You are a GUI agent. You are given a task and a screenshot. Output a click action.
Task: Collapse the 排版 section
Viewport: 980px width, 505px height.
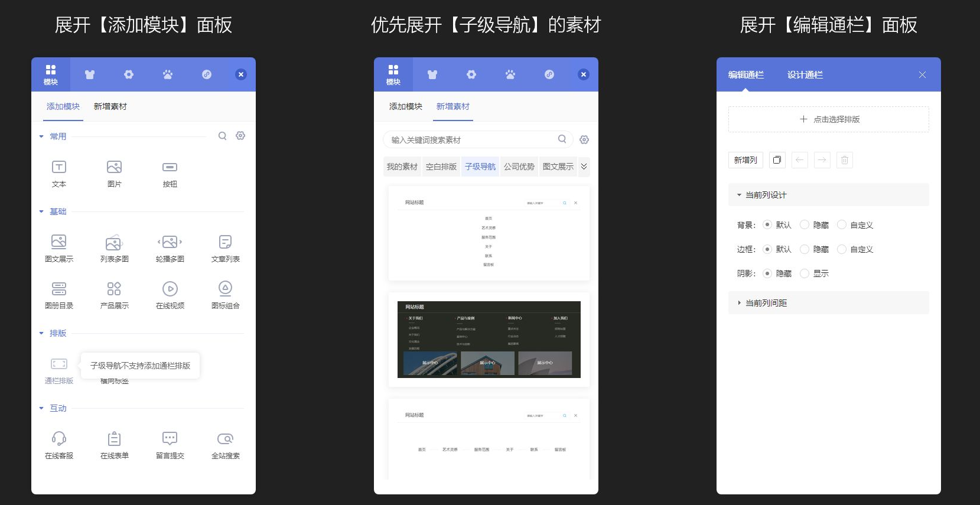click(x=41, y=333)
